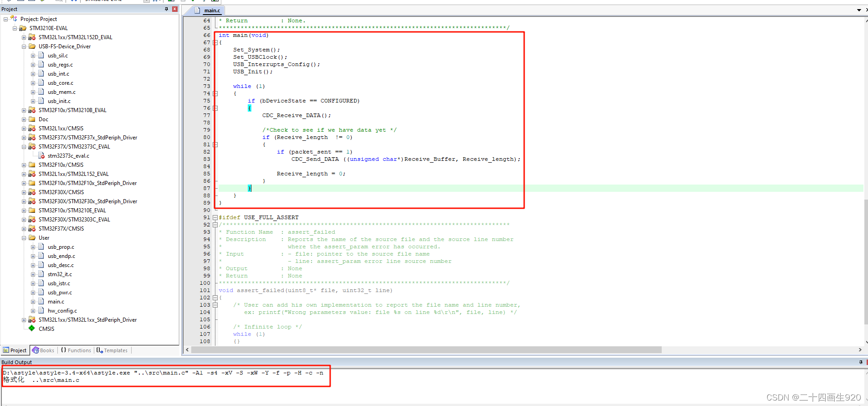Click the STM32F37X/CMSIS excluded folder icon
This screenshot has width=868, height=406.
(x=32, y=228)
